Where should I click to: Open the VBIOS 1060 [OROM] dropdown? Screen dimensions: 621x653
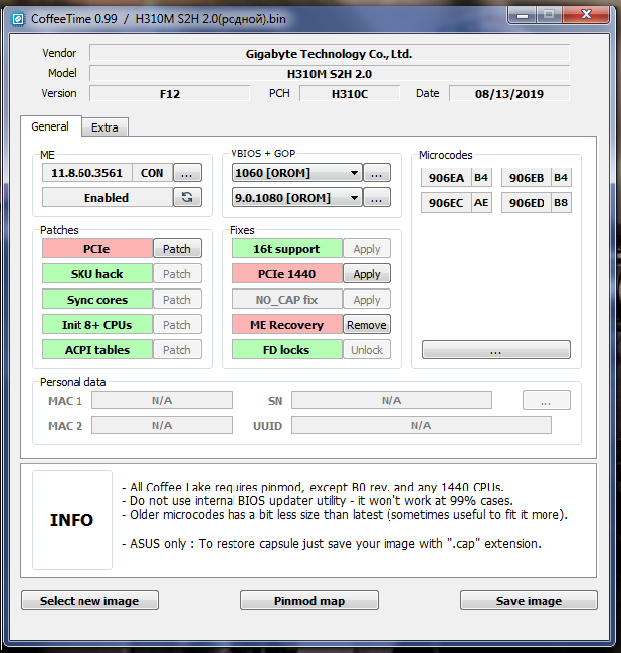tap(297, 173)
